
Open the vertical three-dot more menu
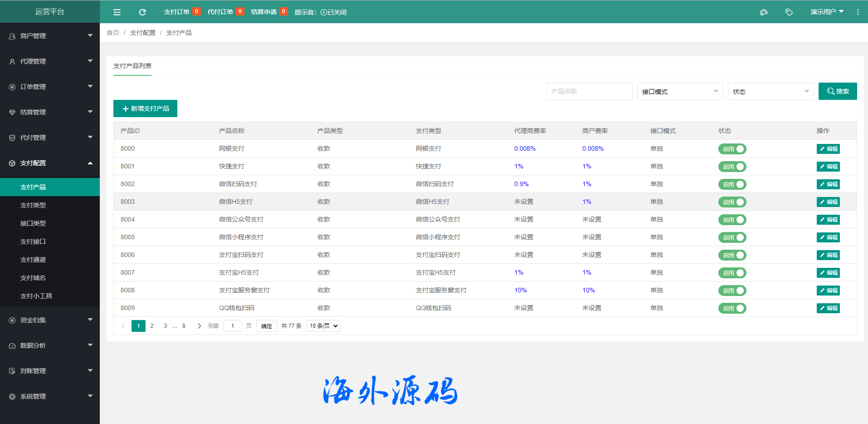(x=858, y=12)
